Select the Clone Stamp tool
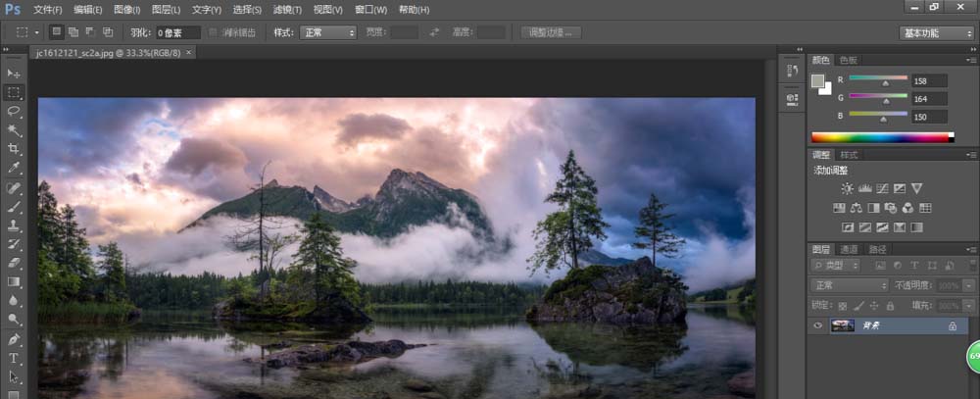 click(14, 225)
